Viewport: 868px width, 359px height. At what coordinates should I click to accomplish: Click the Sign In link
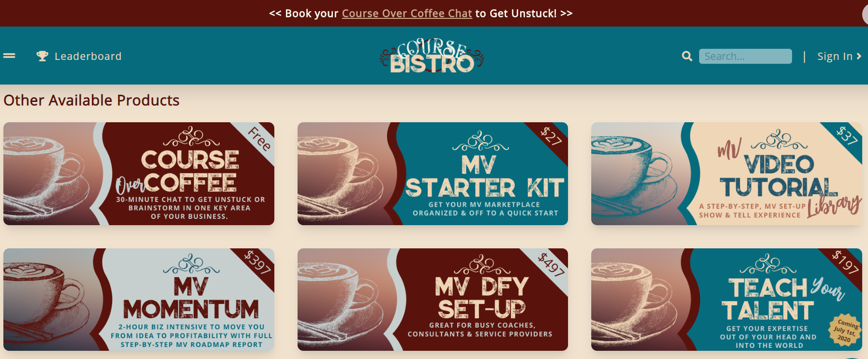(839, 56)
